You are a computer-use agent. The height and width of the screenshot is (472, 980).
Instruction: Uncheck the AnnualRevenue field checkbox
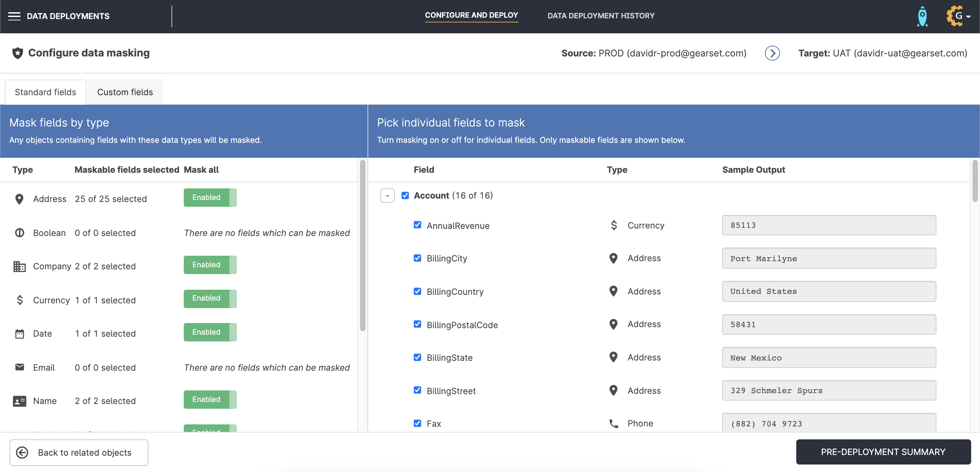tap(417, 225)
